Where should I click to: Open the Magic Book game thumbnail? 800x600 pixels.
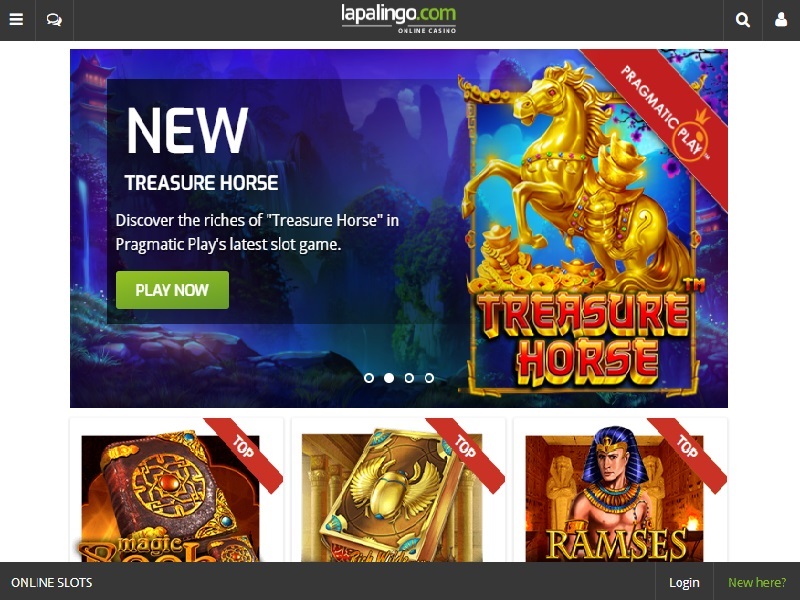(170, 498)
